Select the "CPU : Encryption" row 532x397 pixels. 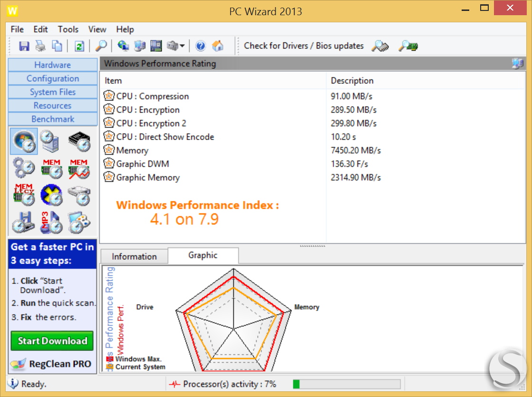point(313,110)
